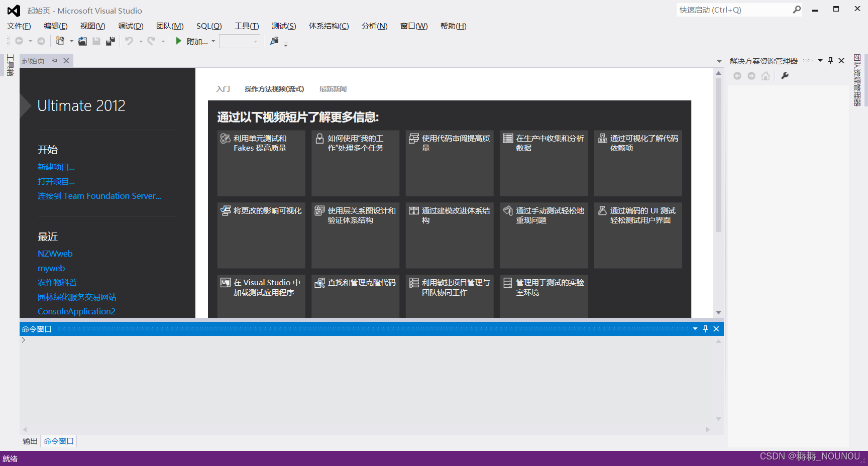Open the solution configurations combo box
Image resolution: width=868 pixels, height=466 pixels.
(x=240, y=41)
